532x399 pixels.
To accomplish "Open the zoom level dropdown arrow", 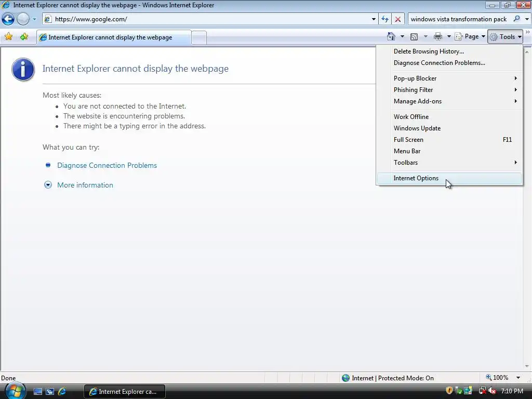I will pos(518,378).
